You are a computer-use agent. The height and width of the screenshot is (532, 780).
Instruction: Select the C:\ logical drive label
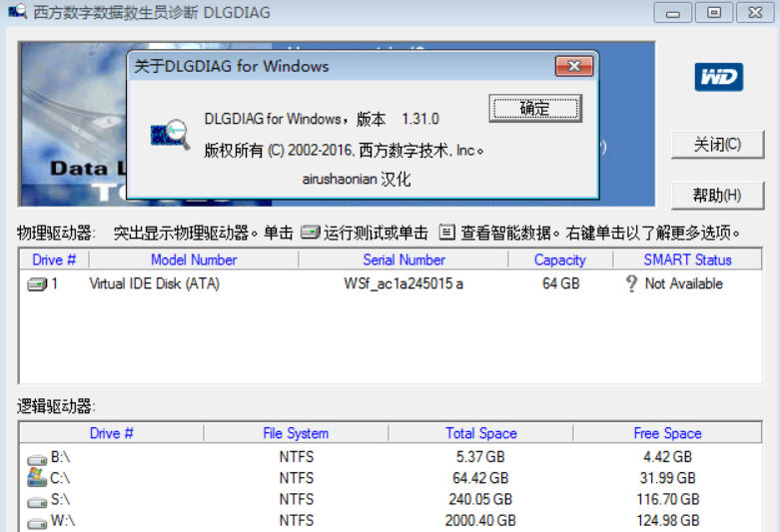point(61,478)
